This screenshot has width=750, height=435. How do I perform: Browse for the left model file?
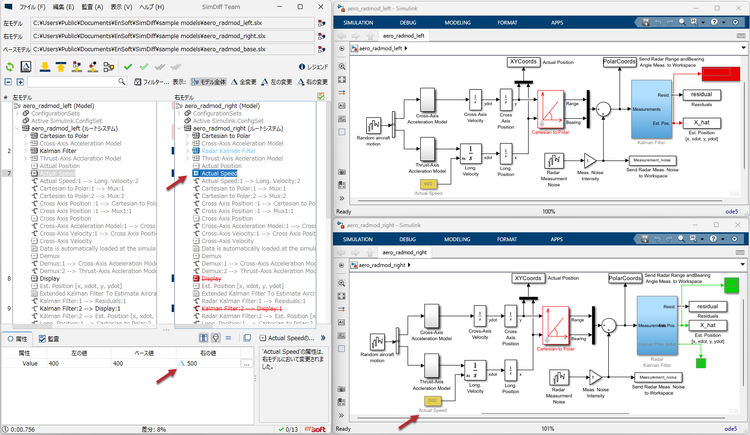[322, 23]
